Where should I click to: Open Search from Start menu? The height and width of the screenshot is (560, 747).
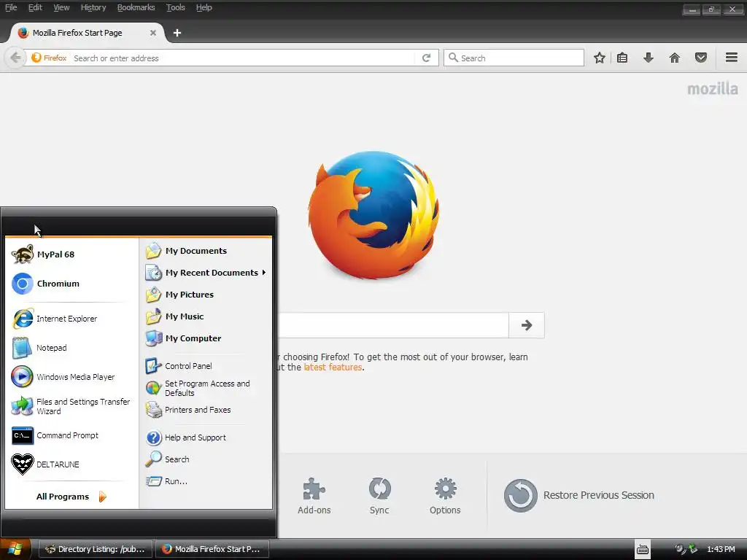click(x=205, y=459)
